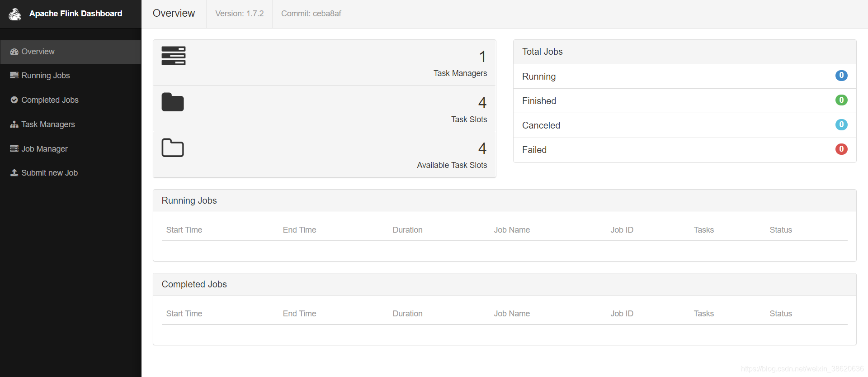The width and height of the screenshot is (868, 377).
Task: Click the Overview page heading
Action: (174, 14)
